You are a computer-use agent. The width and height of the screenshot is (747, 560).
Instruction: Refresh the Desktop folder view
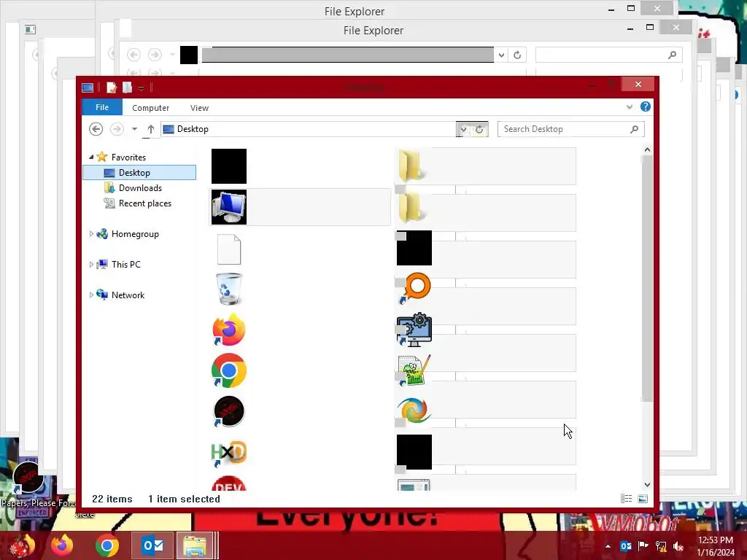pos(480,130)
